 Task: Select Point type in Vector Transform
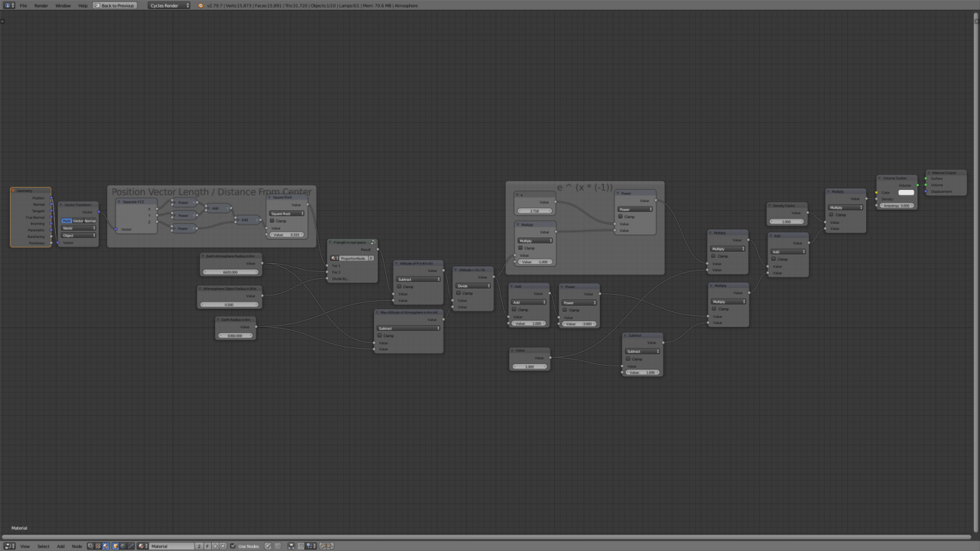click(66, 221)
